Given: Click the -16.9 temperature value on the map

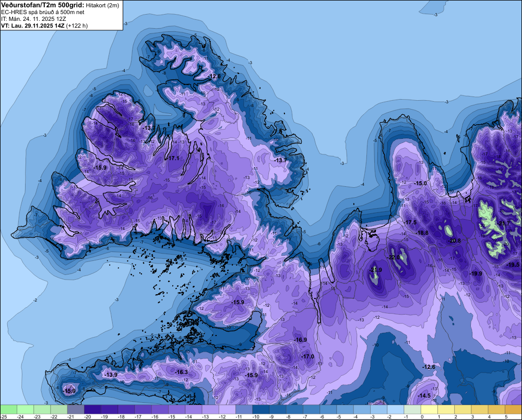Looking at the screenshot, I should point(301,340).
